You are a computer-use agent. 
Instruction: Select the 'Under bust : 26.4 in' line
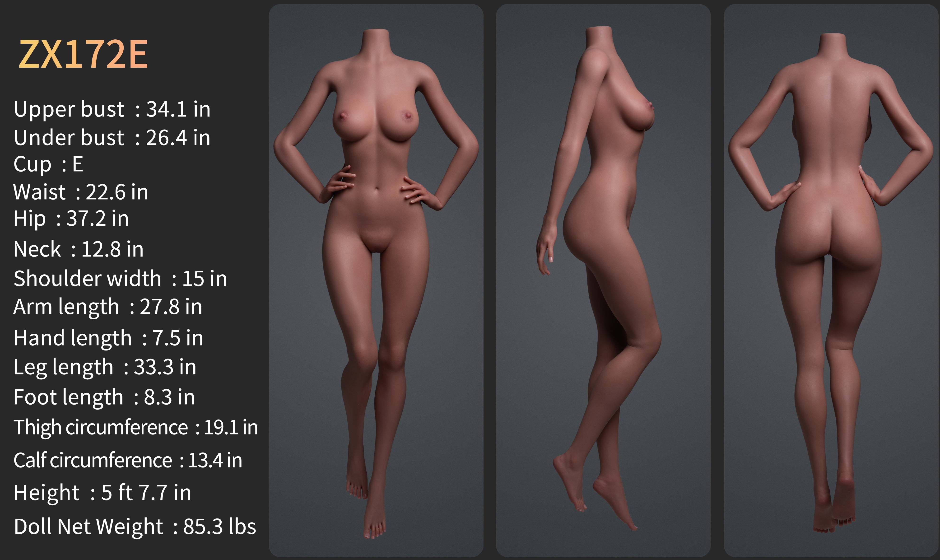click(112, 138)
